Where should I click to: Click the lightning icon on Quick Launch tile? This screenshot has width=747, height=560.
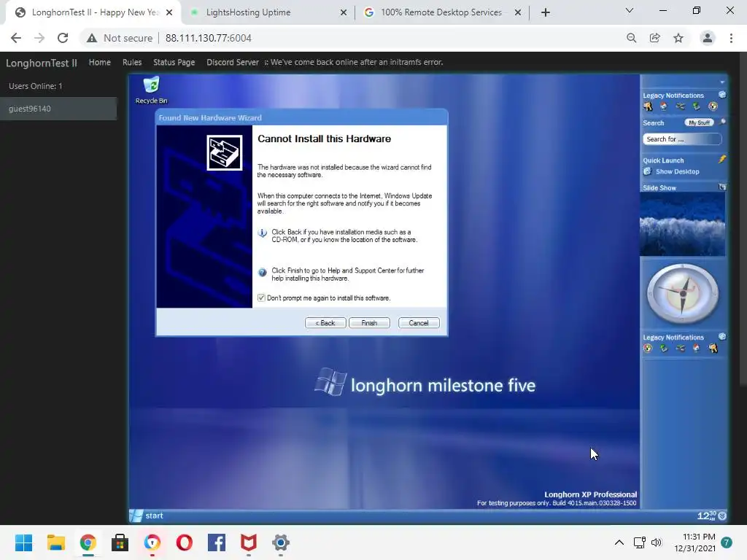pos(722,160)
